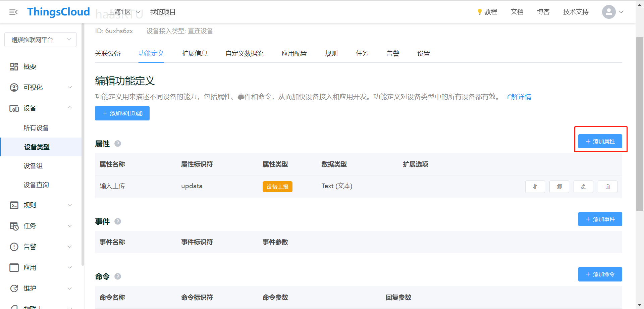This screenshot has height=309, width=644.
Task: Open the 教程 tutorial link
Action: (x=491, y=12)
